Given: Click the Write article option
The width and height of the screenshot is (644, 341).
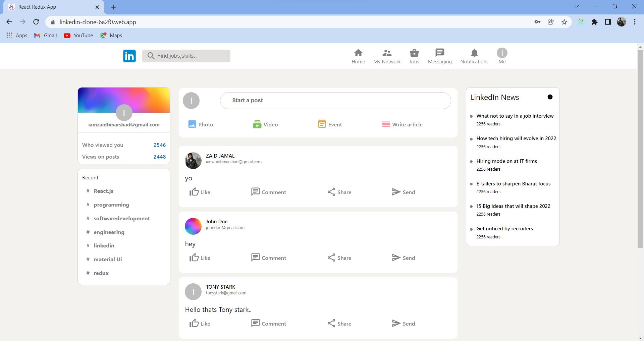Looking at the screenshot, I should tap(402, 124).
